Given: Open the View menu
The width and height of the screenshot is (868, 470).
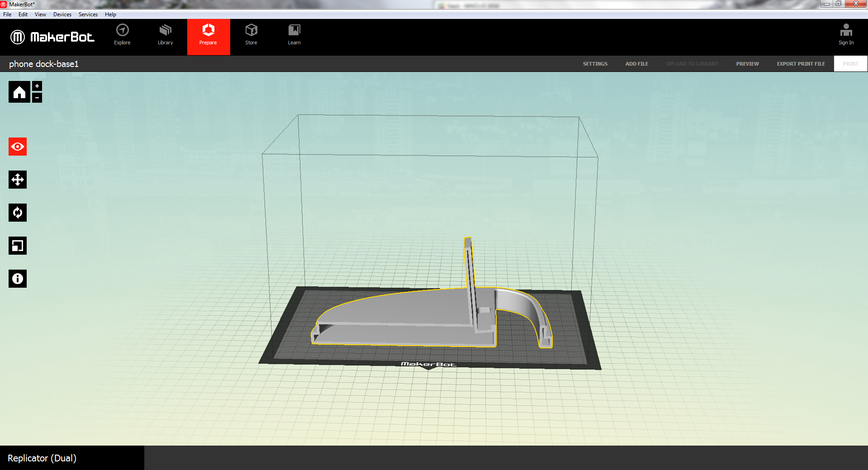Looking at the screenshot, I should point(40,14).
